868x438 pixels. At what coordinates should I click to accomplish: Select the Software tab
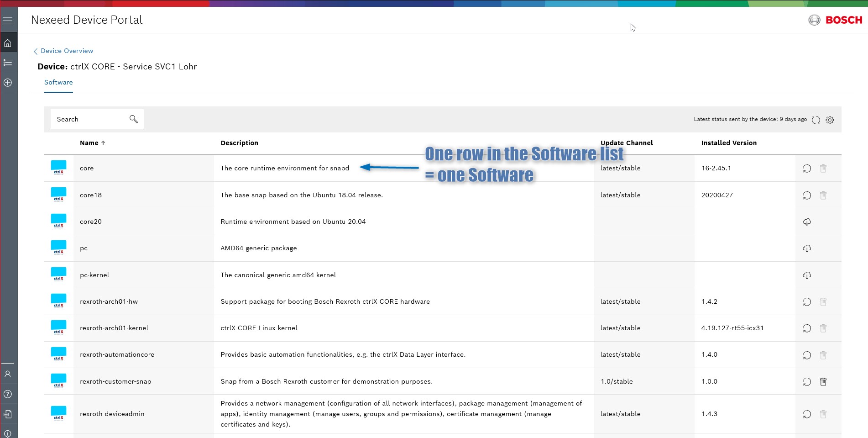pyautogui.click(x=58, y=83)
